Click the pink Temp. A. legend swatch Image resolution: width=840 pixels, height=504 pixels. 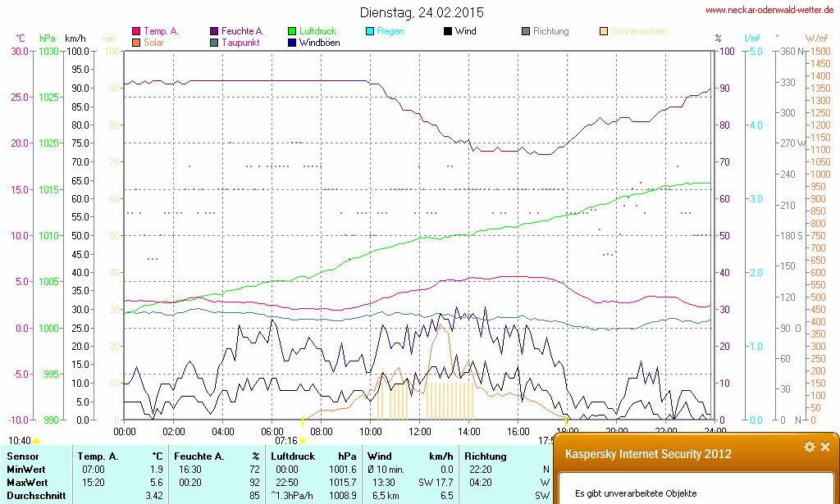point(136,32)
